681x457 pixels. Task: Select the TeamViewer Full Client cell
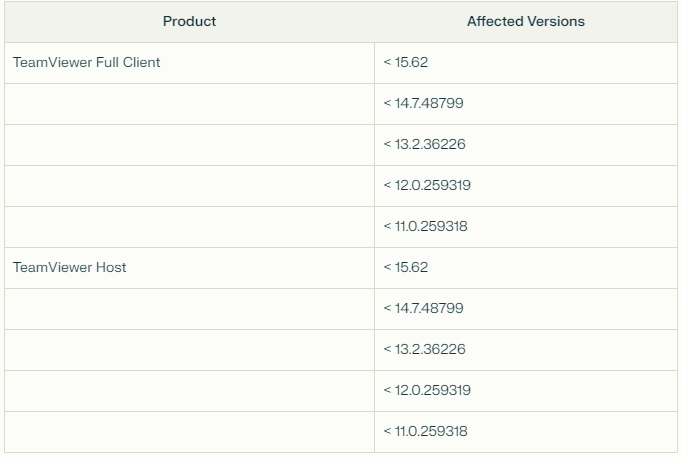point(189,63)
